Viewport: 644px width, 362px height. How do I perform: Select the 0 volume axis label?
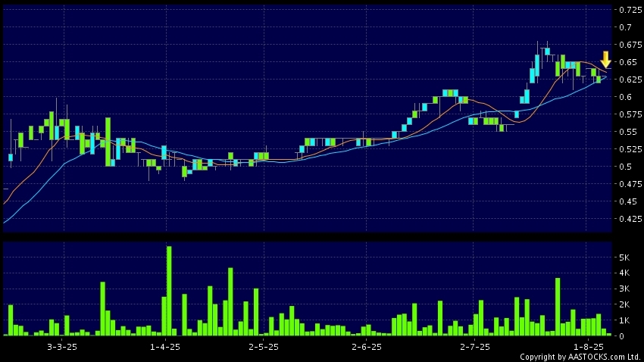(621, 336)
